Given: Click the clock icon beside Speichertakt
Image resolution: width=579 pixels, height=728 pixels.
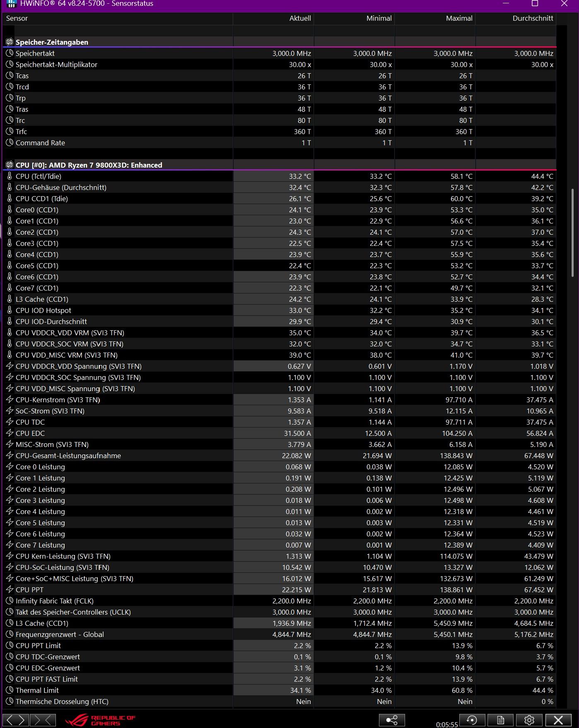Looking at the screenshot, I should pyautogui.click(x=10, y=53).
